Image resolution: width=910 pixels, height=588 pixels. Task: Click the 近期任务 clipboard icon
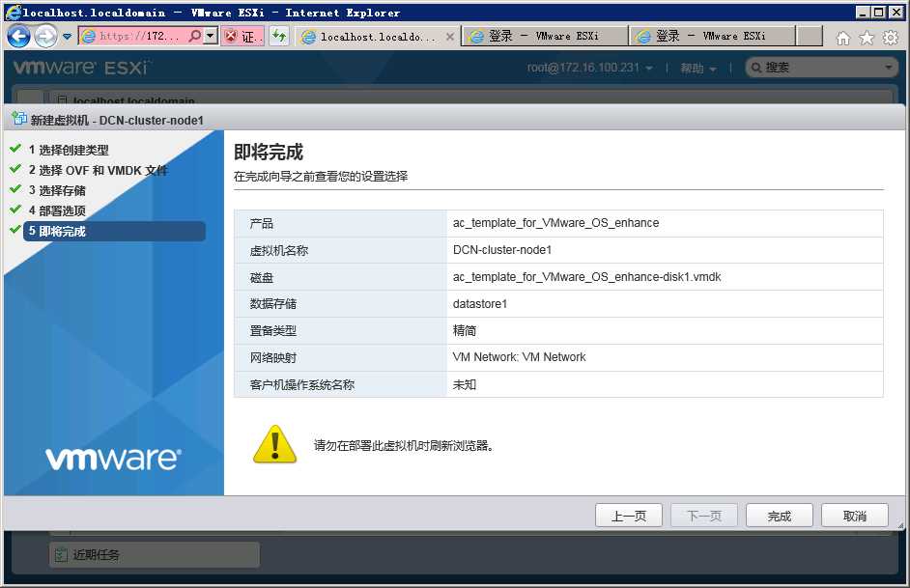tap(61, 555)
